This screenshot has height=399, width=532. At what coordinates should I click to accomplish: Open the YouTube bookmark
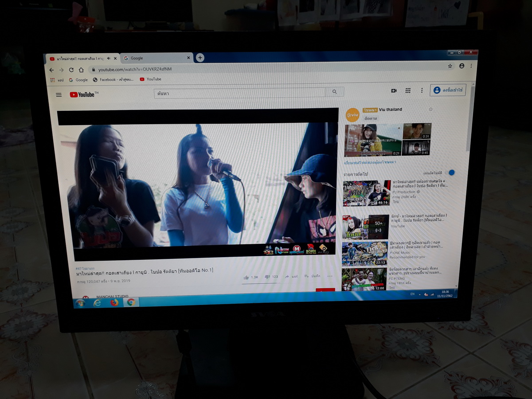151,79
